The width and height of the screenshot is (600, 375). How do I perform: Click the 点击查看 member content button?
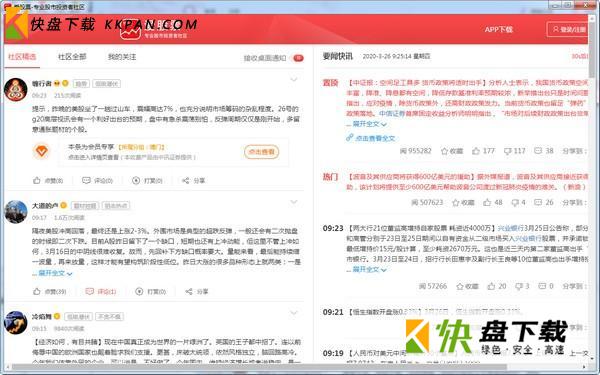(x=262, y=152)
